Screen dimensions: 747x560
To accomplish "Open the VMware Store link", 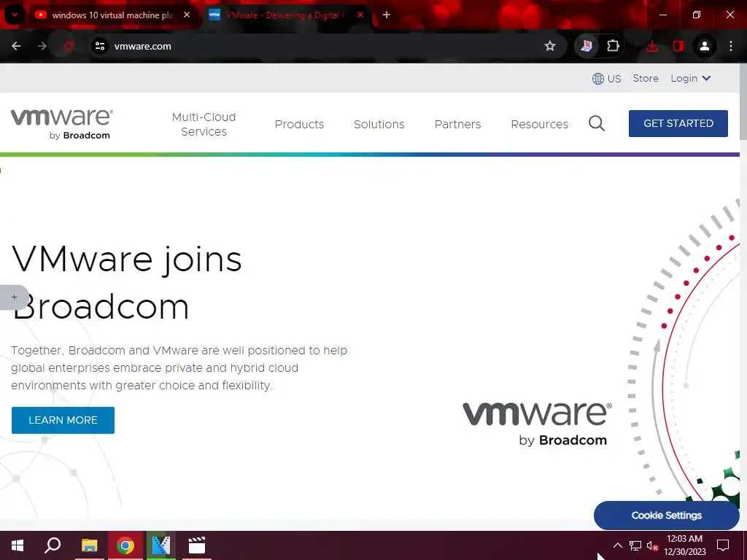I will pos(646,78).
